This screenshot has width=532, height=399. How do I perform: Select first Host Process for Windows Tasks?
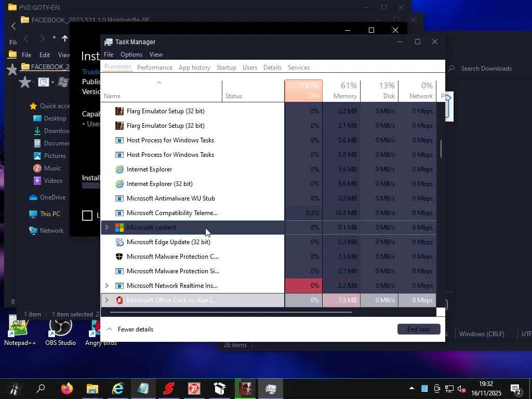pos(269,140)
